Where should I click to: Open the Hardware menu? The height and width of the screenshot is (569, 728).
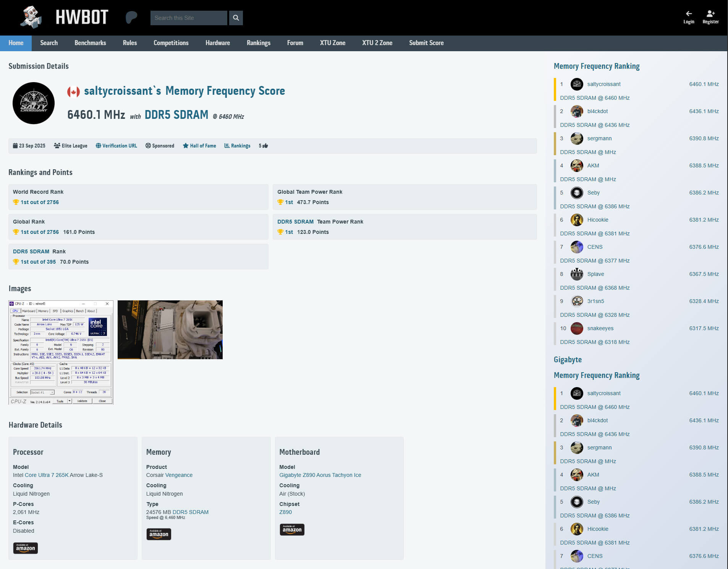click(x=218, y=43)
